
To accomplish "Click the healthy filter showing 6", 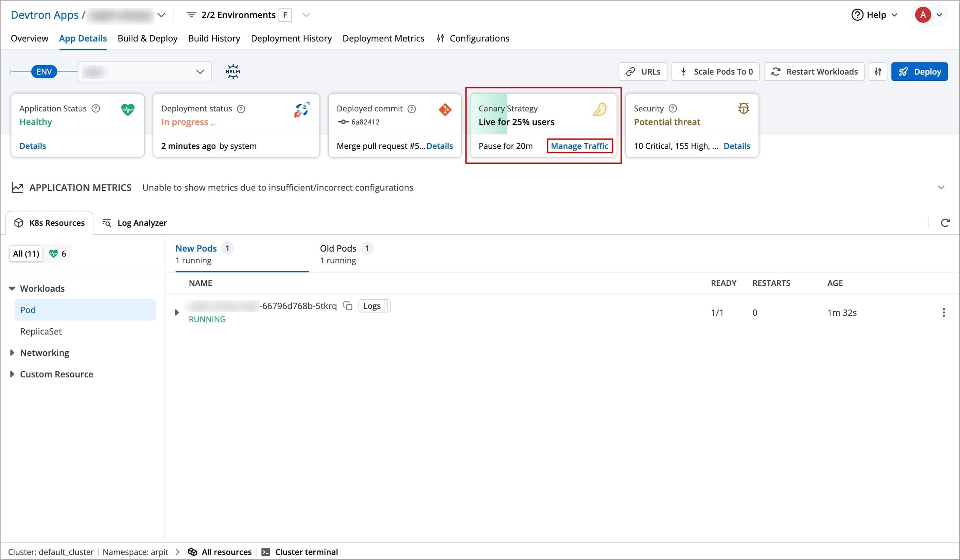I will coord(58,253).
